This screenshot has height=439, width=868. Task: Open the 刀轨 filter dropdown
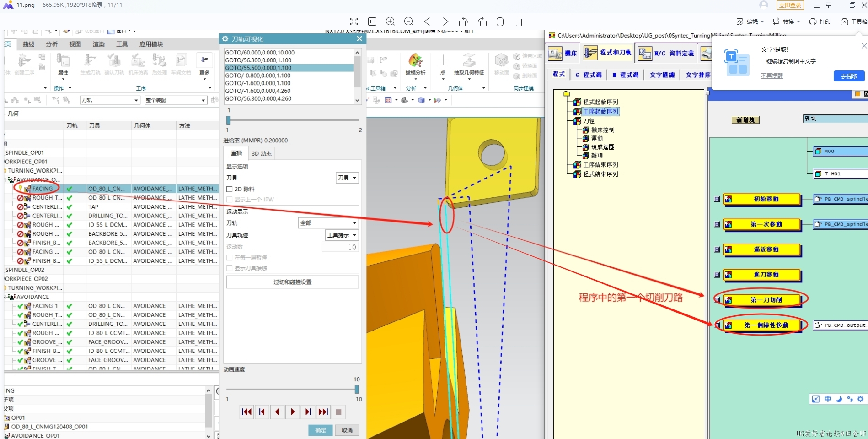coord(110,100)
